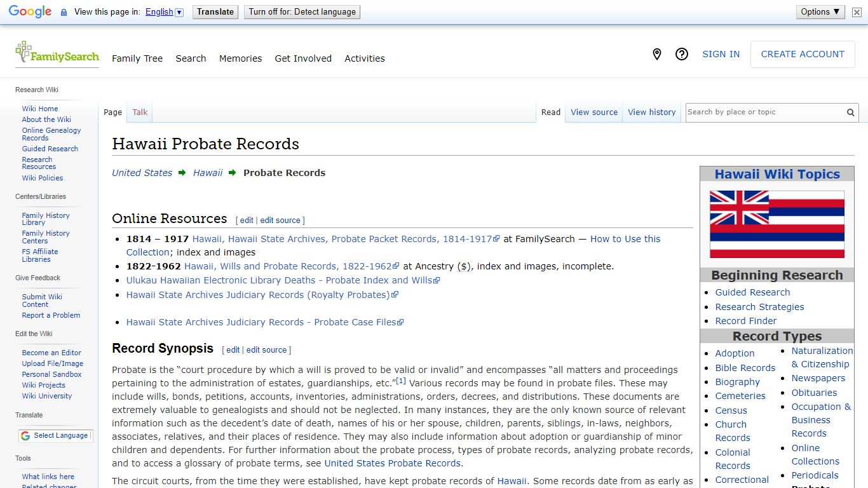
Task: Open About the Wiki
Action: click(x=46, y=119)
